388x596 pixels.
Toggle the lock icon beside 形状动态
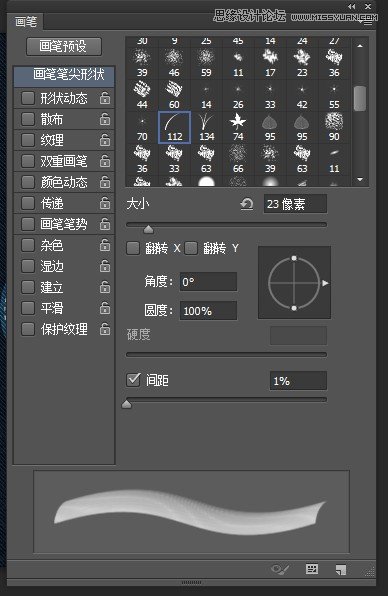pos(105,98)
